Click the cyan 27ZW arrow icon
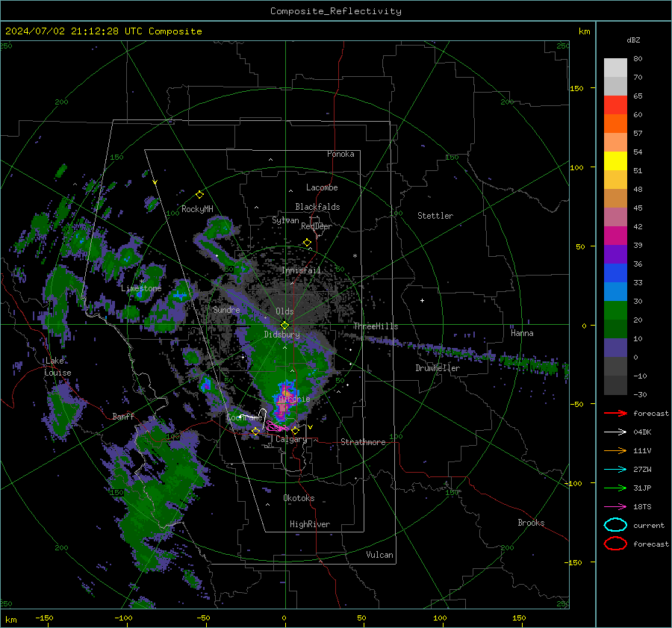 click(615, 470)
